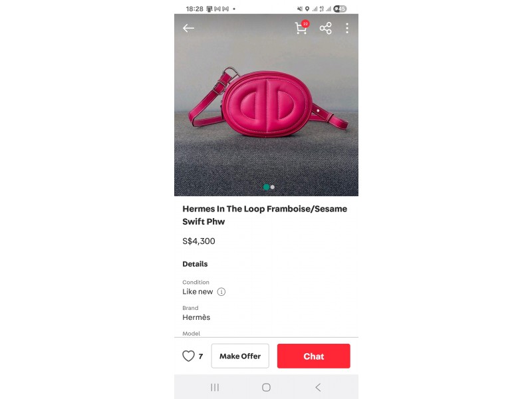
Task: Tap the Android home button
Action: tap(267, 387)
